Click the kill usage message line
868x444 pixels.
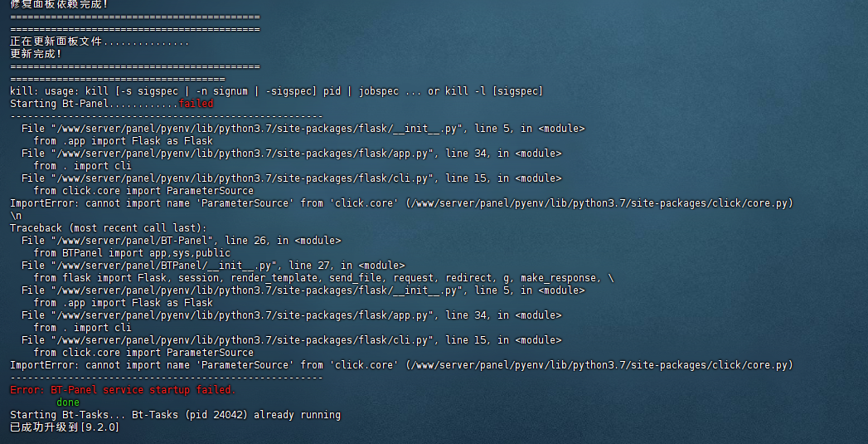point(277,91)
